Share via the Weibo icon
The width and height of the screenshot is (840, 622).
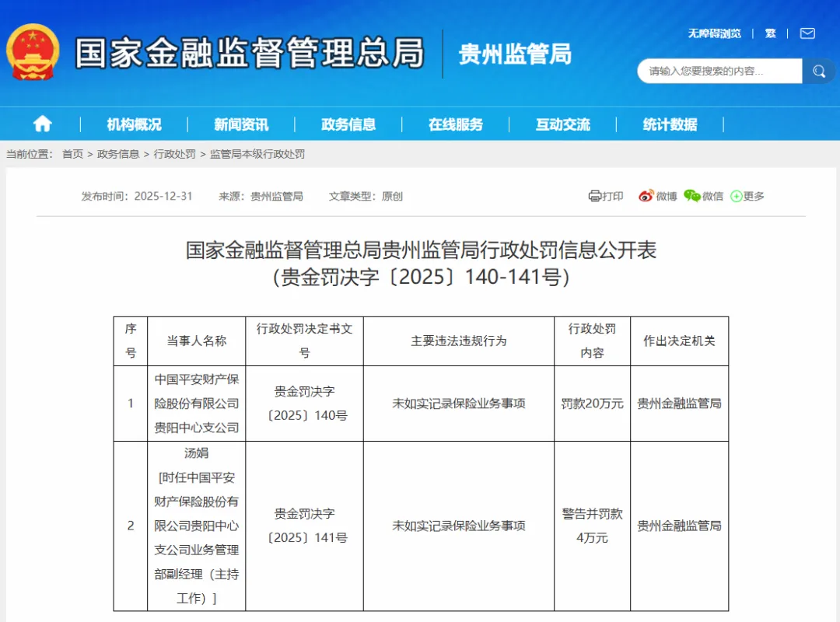646,196
